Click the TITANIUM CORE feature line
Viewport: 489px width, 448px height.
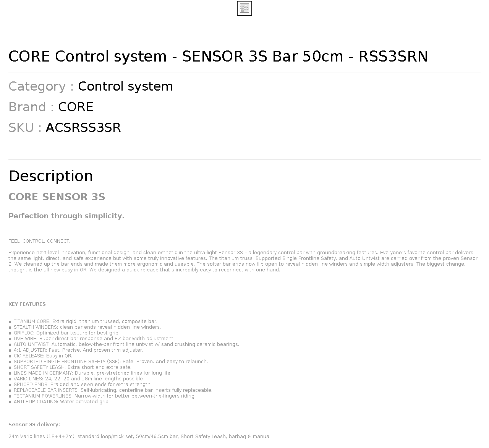(83, 321)
